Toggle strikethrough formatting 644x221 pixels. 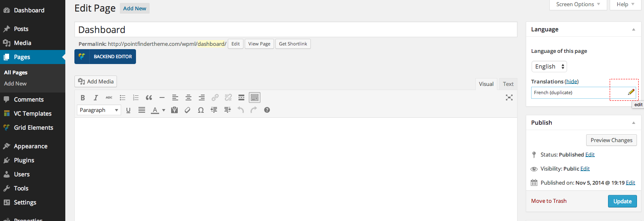[x=109, y=98]
